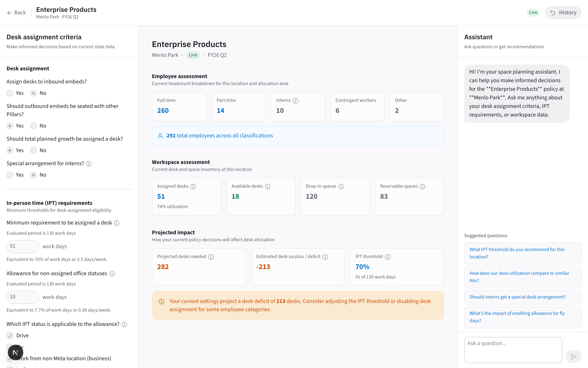The height and width of the screenshot is (368, 588).
Task: Click the Other count 2
Action: pos(397,111)
